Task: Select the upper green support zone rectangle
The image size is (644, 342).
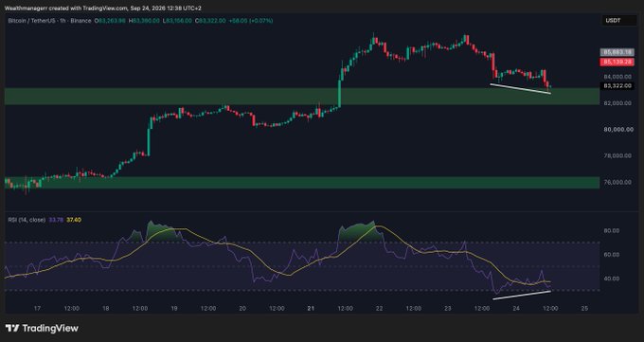Action: [x=302, y=96]
